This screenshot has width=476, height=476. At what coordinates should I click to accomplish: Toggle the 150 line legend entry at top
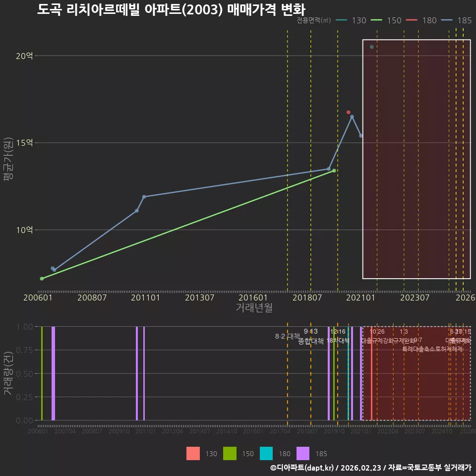point(386,20)
